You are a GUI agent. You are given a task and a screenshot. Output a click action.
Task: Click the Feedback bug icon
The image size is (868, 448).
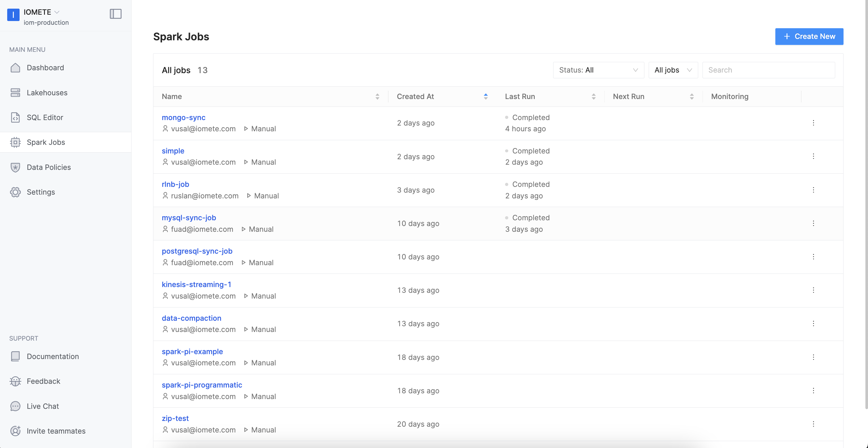15,381
